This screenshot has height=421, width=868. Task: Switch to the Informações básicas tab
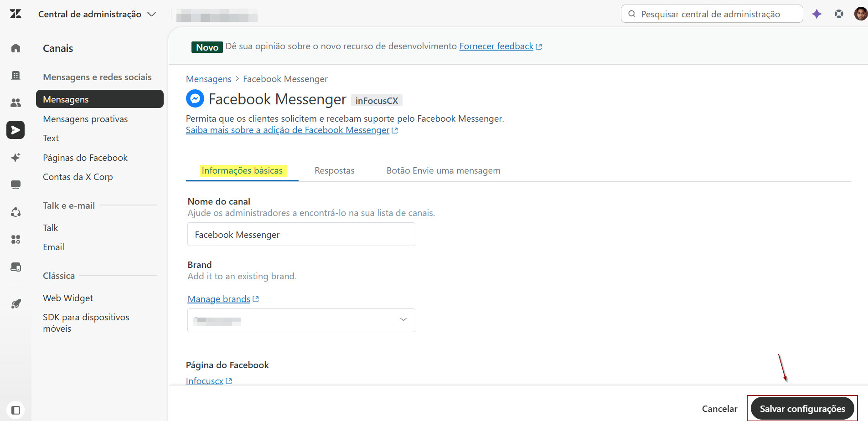click(x=242, y=171)
